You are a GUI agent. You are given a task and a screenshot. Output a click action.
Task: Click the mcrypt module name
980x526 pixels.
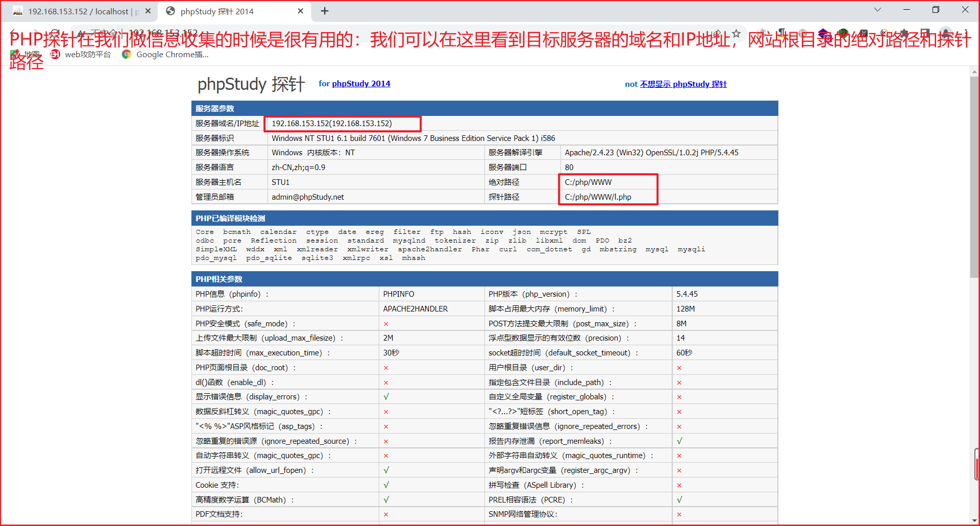553,232
